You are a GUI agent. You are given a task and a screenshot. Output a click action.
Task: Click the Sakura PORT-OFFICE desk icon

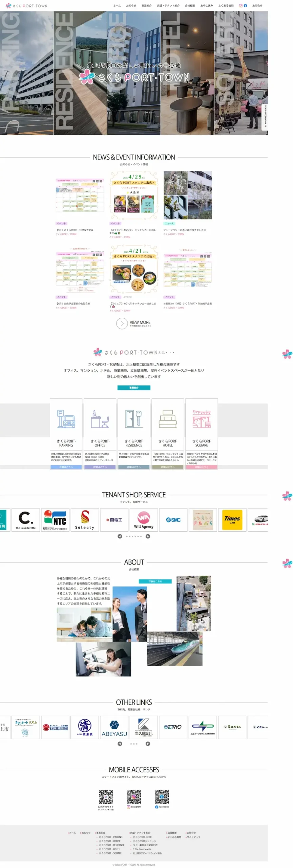[x=100, y=419]
